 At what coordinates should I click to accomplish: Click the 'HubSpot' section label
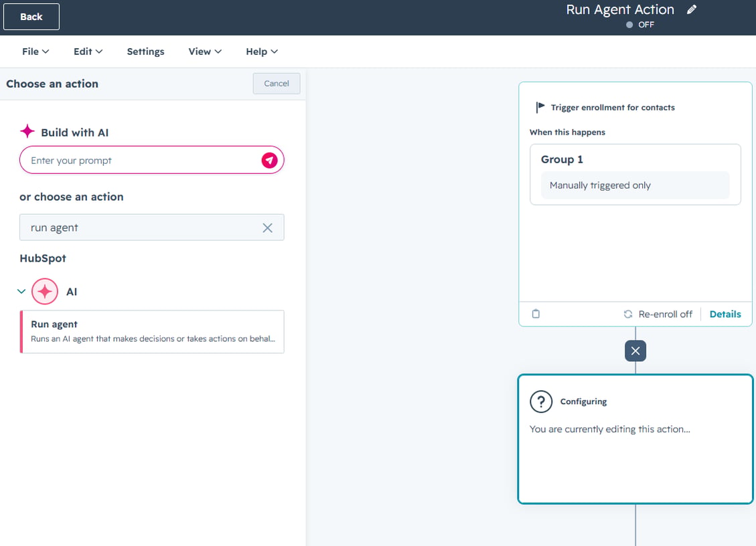[x=43, y=258]
